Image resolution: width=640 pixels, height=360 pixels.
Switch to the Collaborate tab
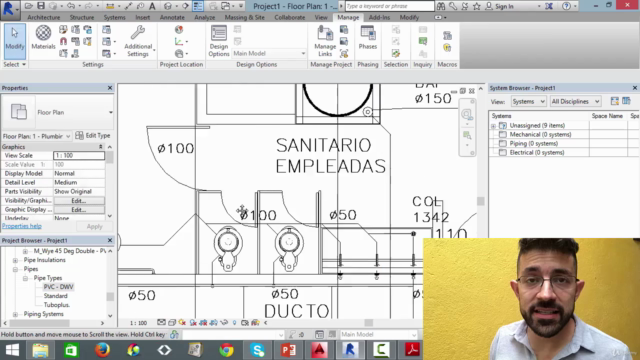point(289,18)
